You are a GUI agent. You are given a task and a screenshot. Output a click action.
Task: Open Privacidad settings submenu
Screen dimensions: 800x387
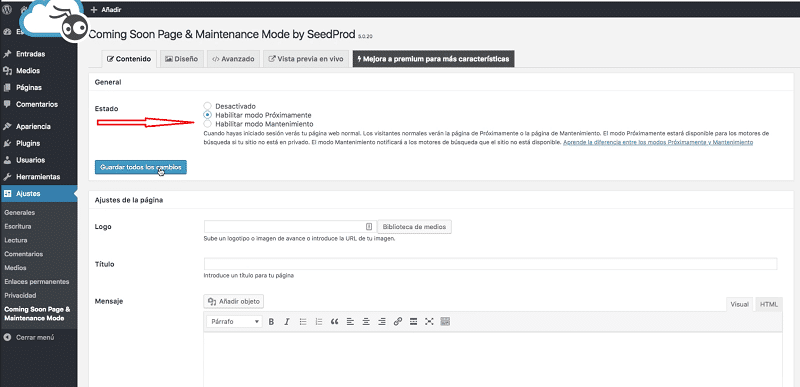(x=19, y=295)
